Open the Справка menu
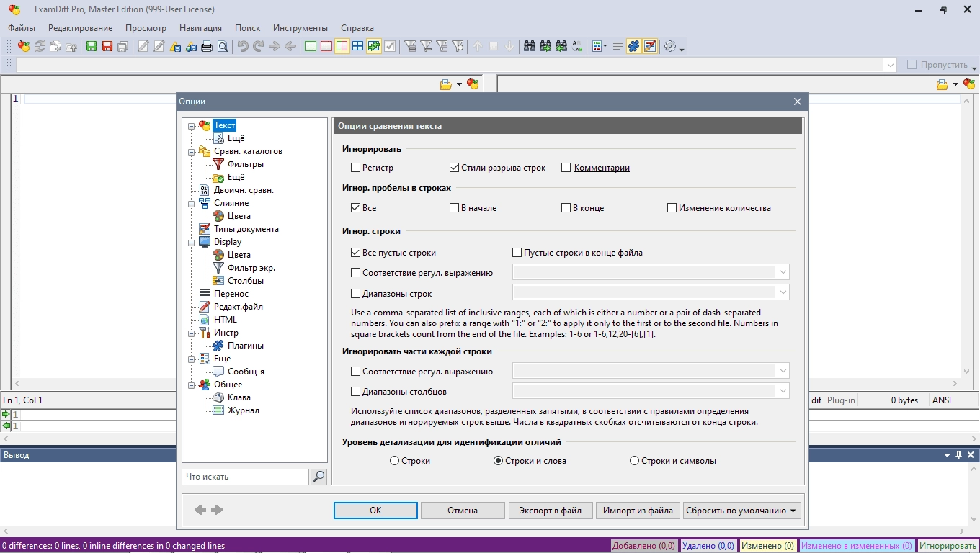Image resolution: width=980 pixels, height=553 pixels. 357,28
